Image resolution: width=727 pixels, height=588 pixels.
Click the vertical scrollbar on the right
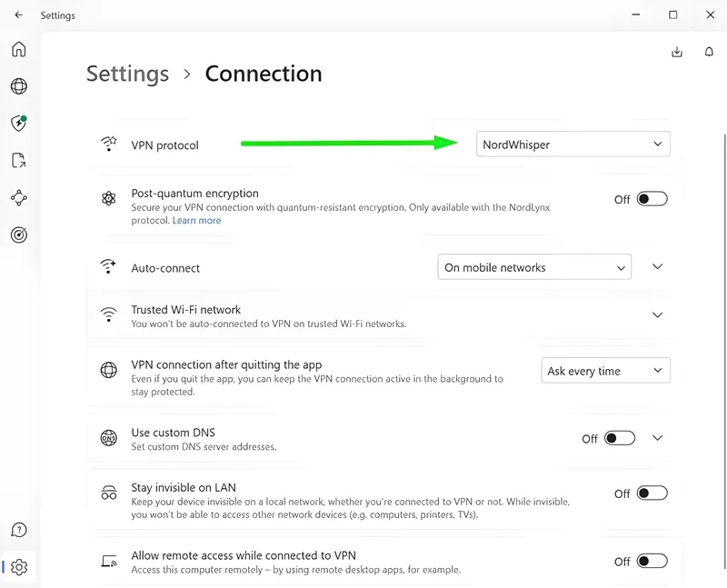click(x=724, y=351)
